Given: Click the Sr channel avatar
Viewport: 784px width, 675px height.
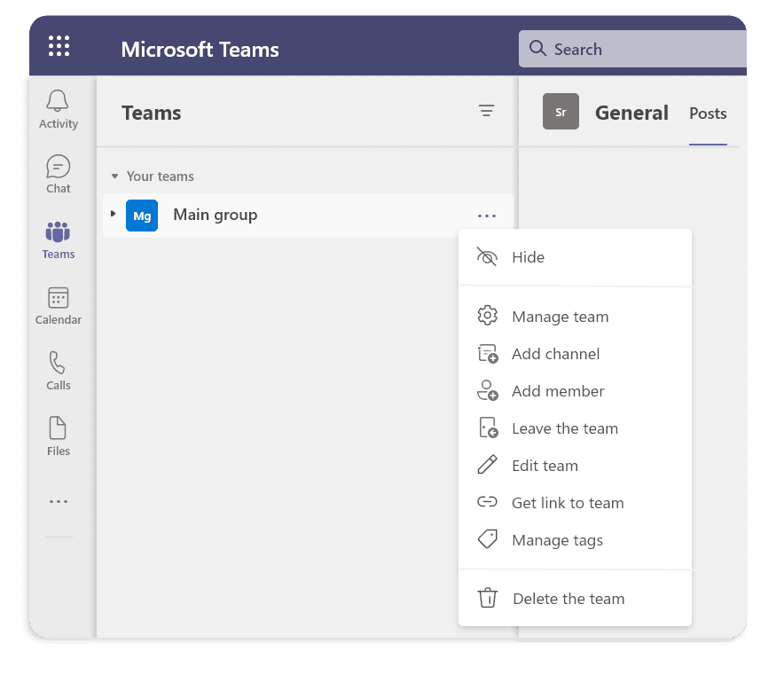Looking at the screenshot, I should 561,112.
